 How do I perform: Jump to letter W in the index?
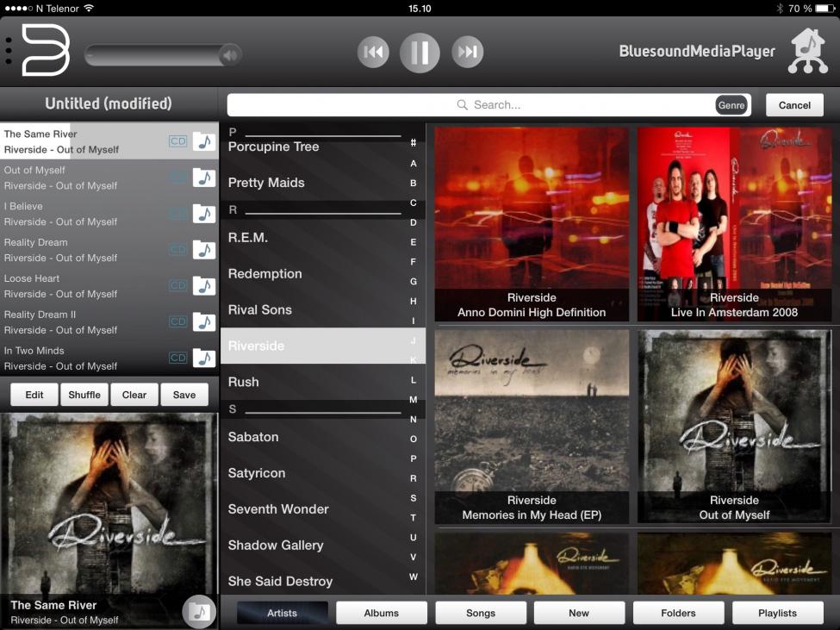click(413, 577)
